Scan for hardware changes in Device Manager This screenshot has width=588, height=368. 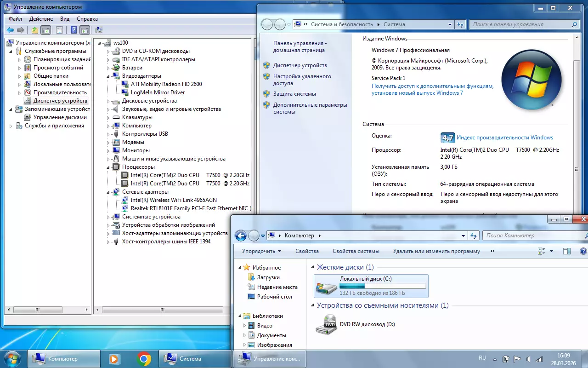coord(99,30)
